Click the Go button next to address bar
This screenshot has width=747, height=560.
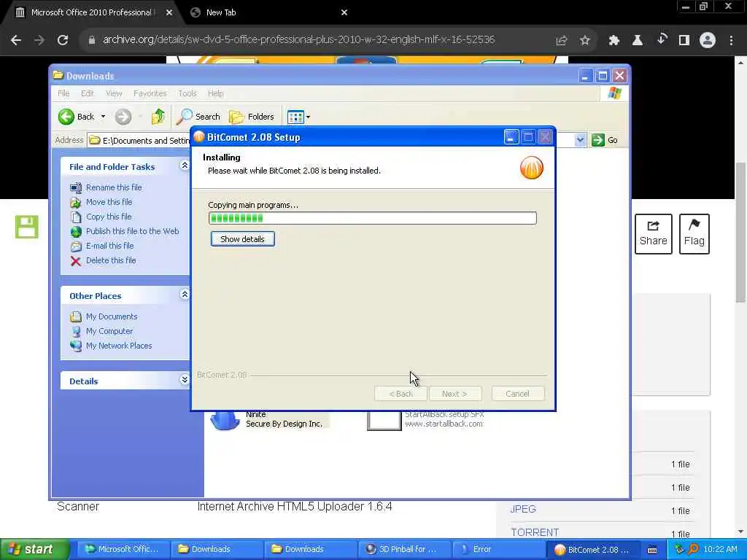pos(605,140)
